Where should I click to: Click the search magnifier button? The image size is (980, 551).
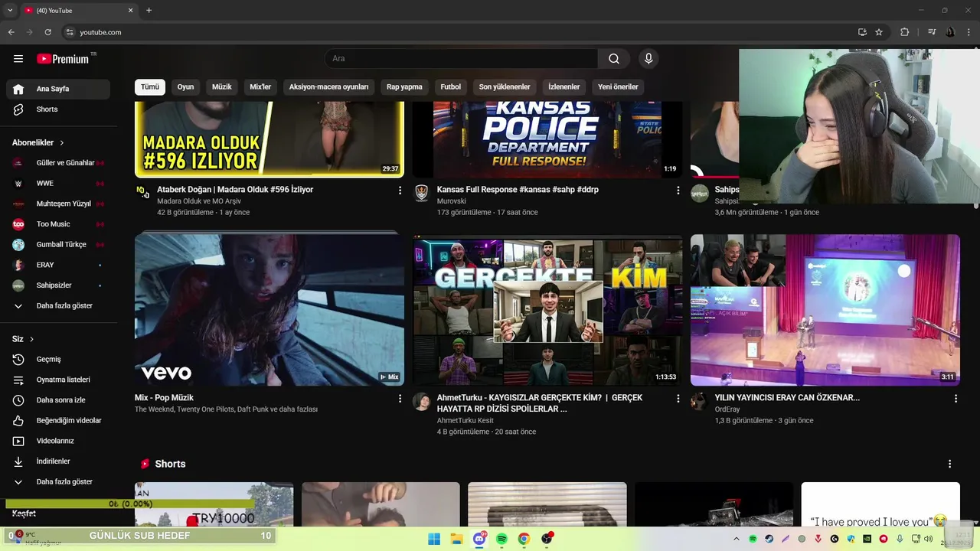tap(614, 59)
